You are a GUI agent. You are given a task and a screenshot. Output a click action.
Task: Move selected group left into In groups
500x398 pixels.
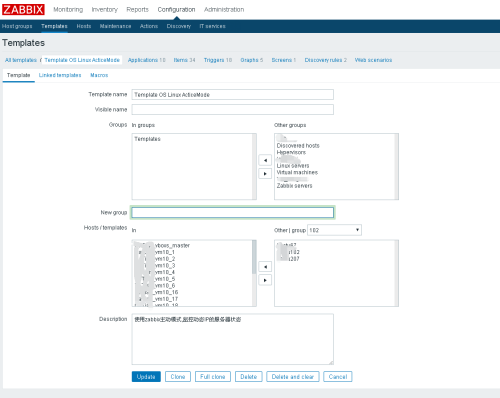(265, 160)
